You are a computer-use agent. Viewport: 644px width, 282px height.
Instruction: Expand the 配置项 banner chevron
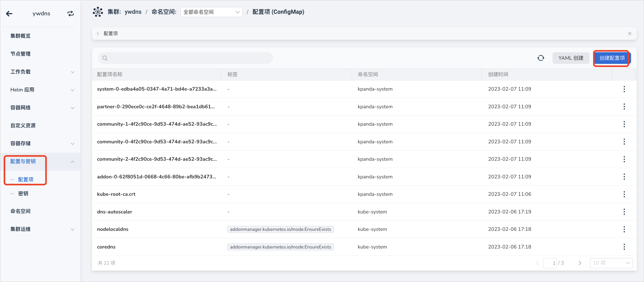(98, 33)
